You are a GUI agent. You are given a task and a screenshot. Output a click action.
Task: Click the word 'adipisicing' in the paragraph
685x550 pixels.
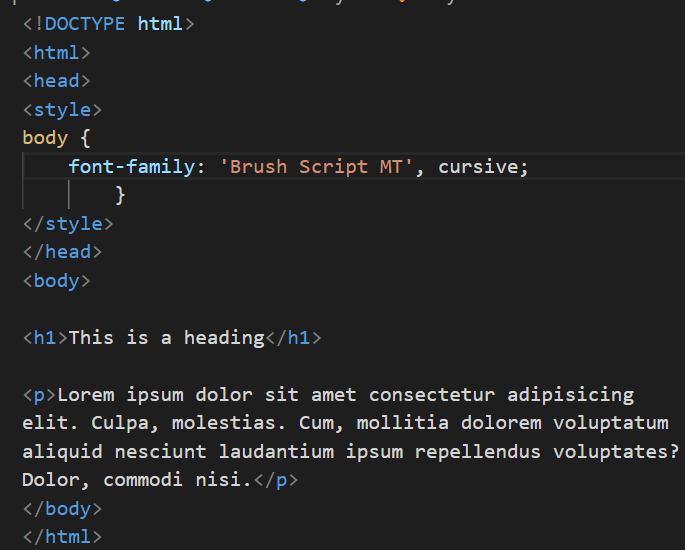[x=571, y=395]
